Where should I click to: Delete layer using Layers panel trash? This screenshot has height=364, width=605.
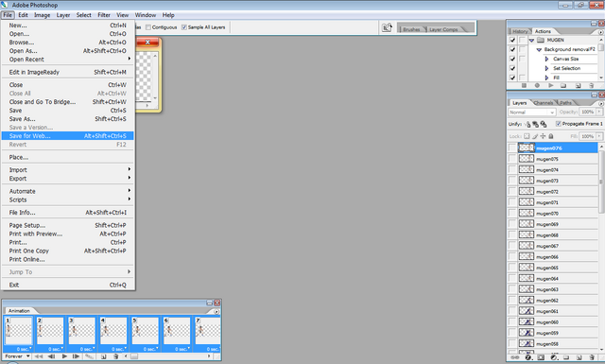click(591, 357)
